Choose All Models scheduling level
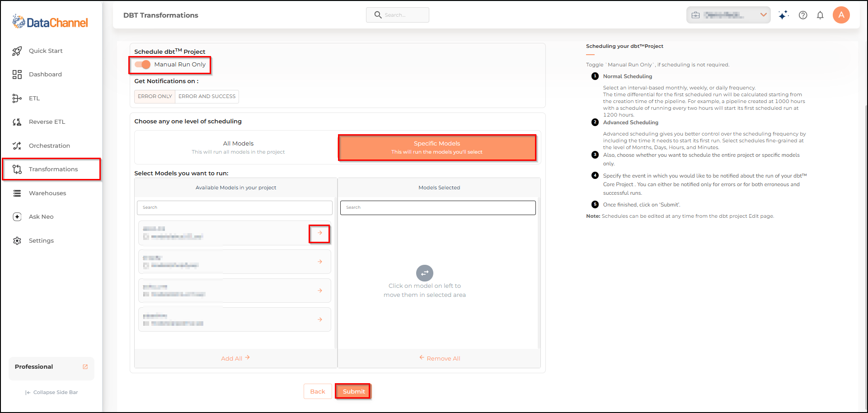 (x=238, y=147)
